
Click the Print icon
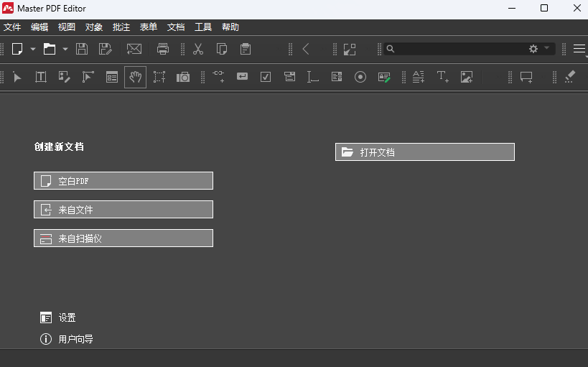coord(163,49)
